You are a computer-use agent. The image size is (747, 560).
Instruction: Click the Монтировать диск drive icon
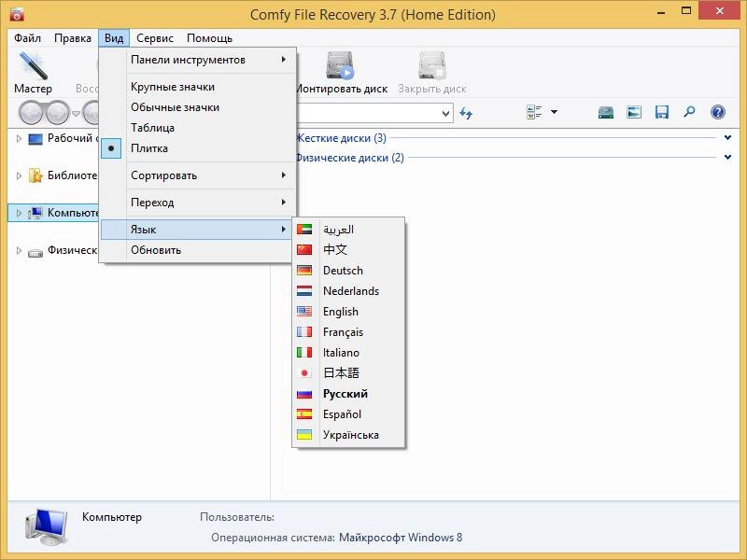coord(340,65)
